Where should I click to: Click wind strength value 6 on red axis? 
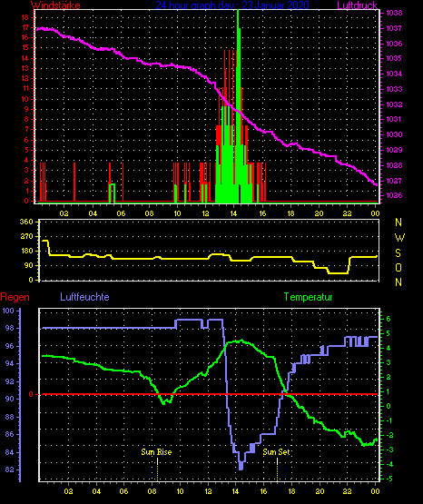point(26,140)
